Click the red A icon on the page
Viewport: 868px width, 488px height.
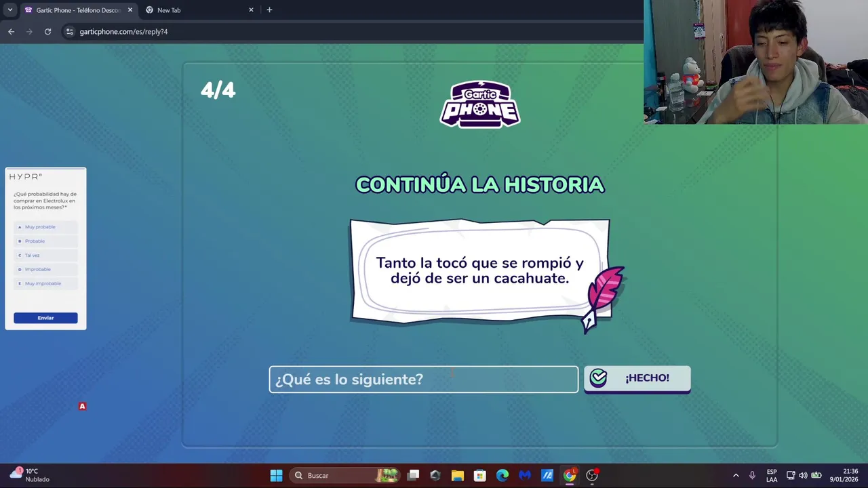coord(82,406)
